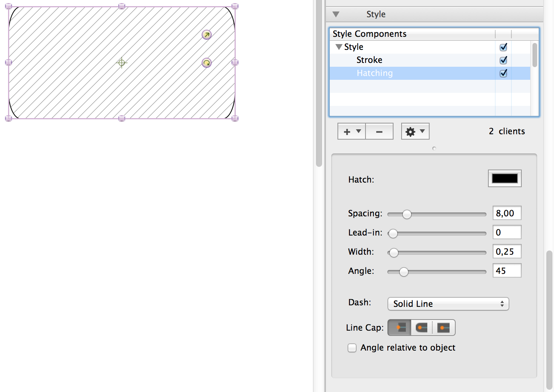
Task: Click the top-right selection handle
Action: tap(235, 6)
